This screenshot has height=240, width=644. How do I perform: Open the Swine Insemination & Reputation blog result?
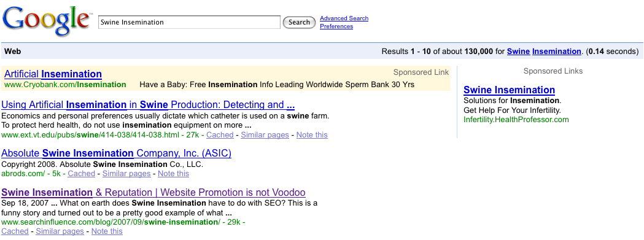153,192
